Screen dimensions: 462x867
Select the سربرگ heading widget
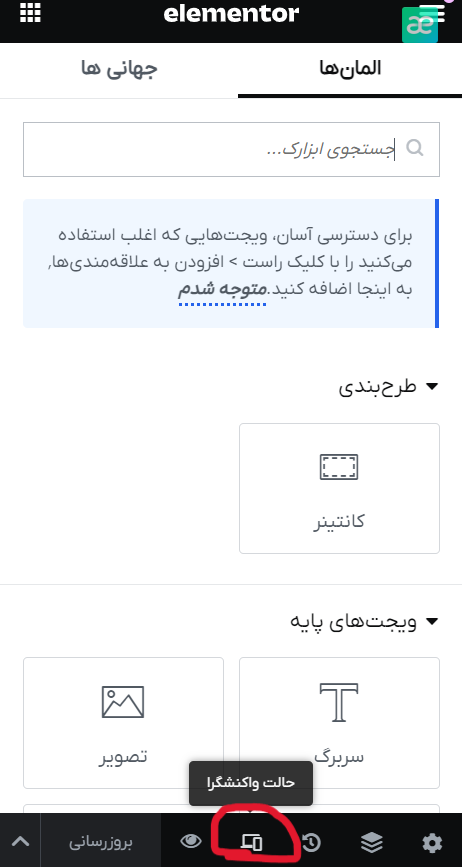coord(339,723)
